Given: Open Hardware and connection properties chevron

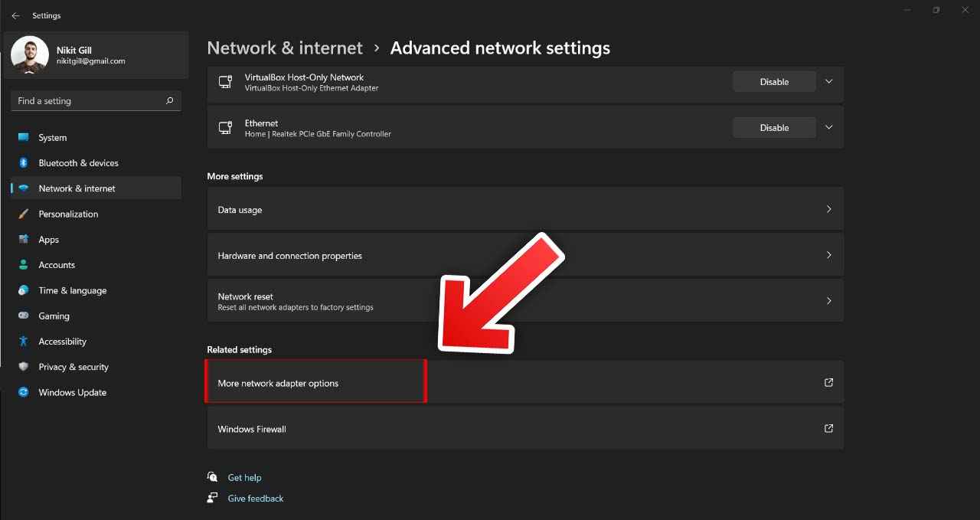Looking at the screenshot, I should pos(828,255).
